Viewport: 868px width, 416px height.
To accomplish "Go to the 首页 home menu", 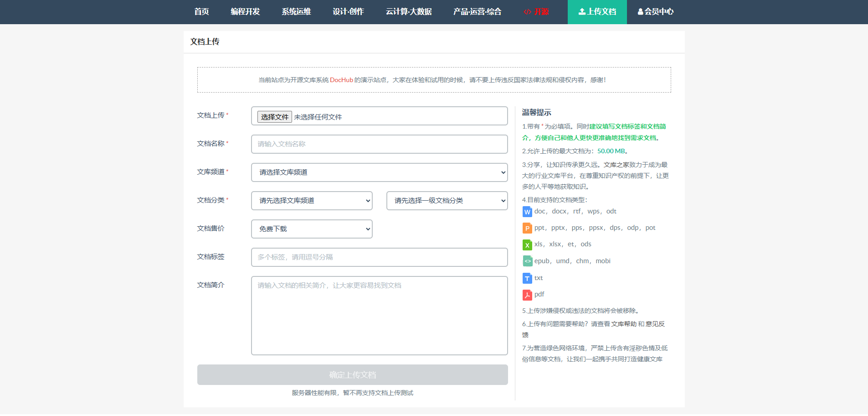I will click(201, 12).
